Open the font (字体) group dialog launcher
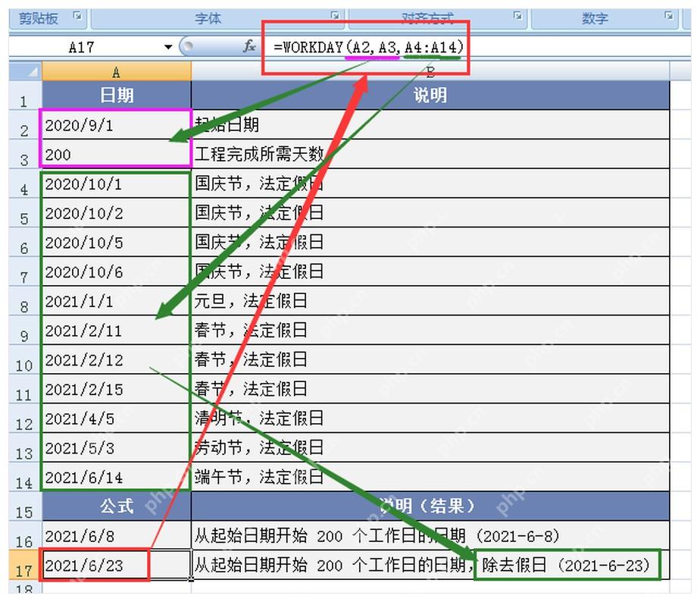 [x=335, y=16]
